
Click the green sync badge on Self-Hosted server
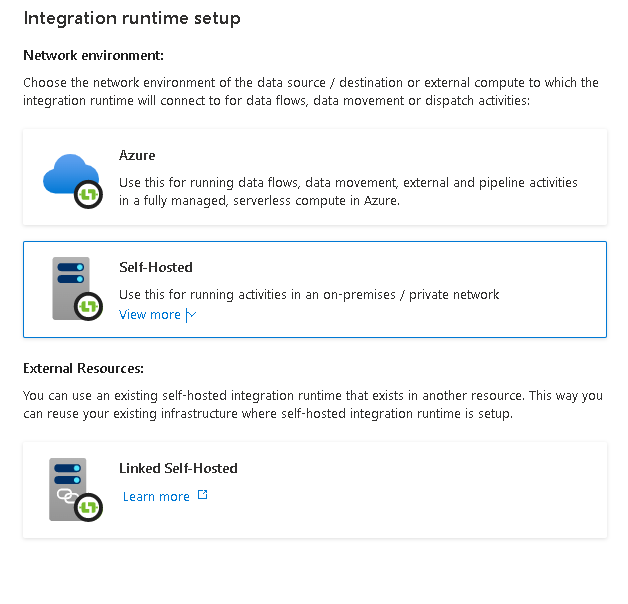[x=90, y=306]
